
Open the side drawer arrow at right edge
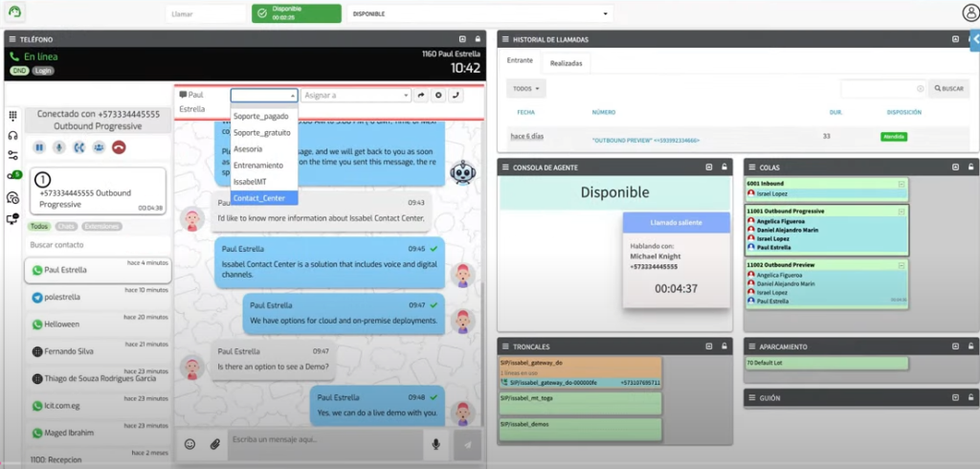pyautogui.click(x=975, y=39)
